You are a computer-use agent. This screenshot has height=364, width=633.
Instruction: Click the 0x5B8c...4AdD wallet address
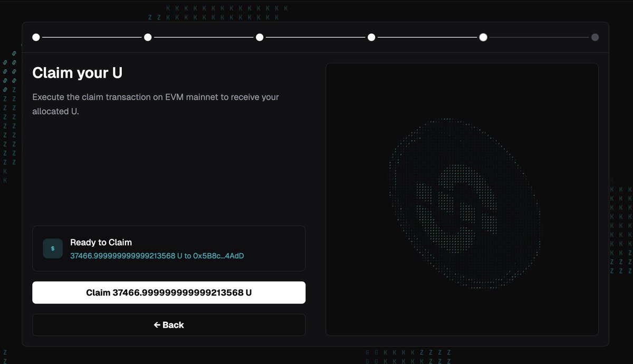[x=219, y=256]
